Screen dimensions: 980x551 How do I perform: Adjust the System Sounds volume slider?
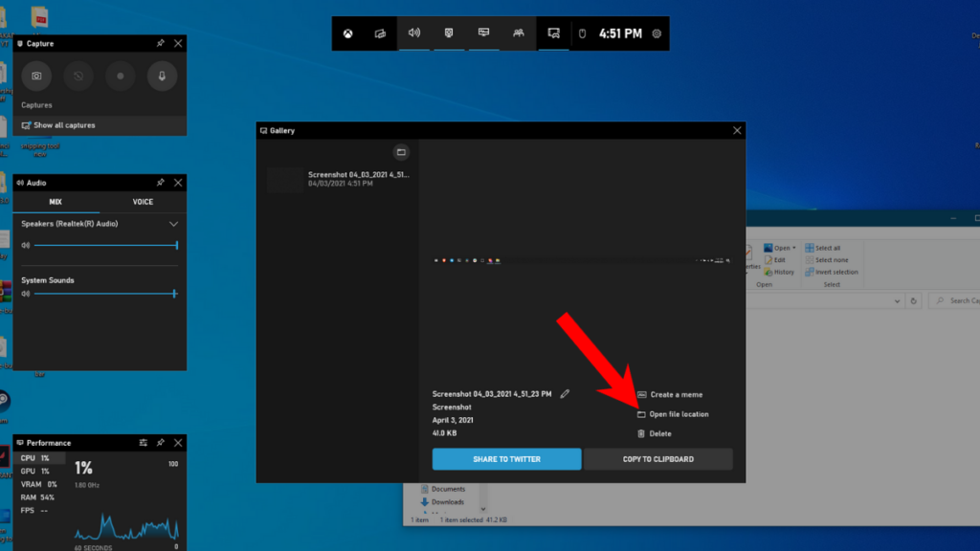[106, 294]
